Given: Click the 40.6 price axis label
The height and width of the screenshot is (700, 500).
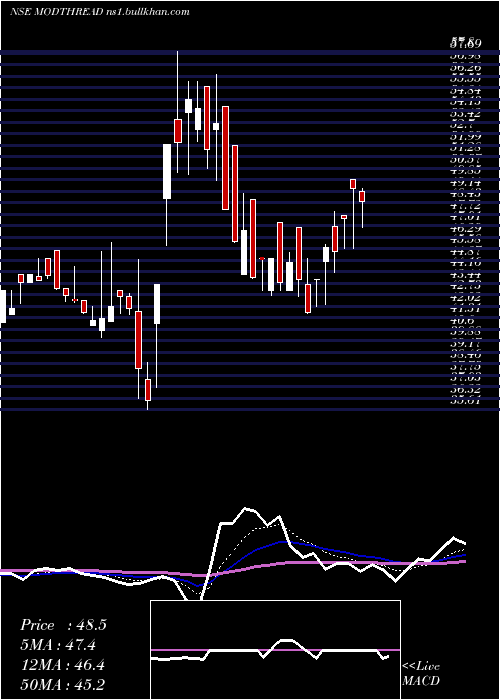Looking at the screenshot, I should click(462, 321).
